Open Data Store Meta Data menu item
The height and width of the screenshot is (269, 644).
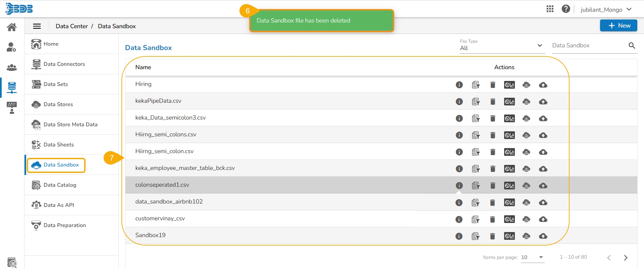tap(71, 125)
